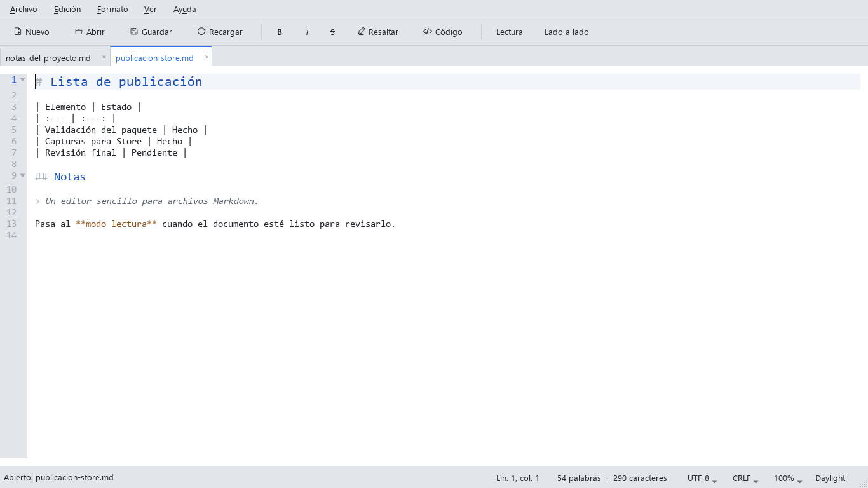The image size is (868, 488).
Task: Enable Lado a lado view
Action: (x=567, y=32)
